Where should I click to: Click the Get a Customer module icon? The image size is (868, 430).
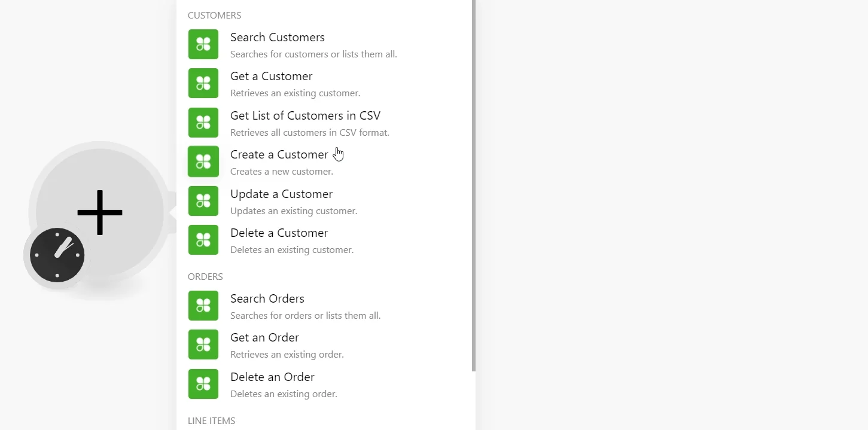[x=203, y=83]
